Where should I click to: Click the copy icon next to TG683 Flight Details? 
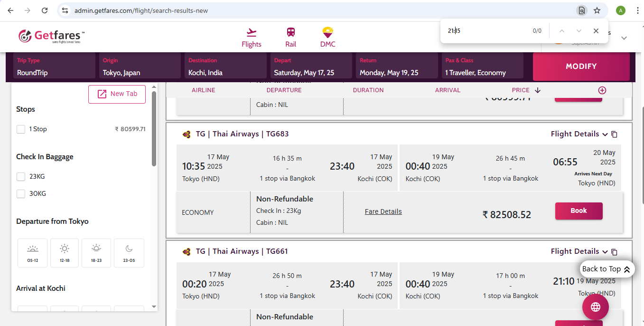tap(615, 134)
